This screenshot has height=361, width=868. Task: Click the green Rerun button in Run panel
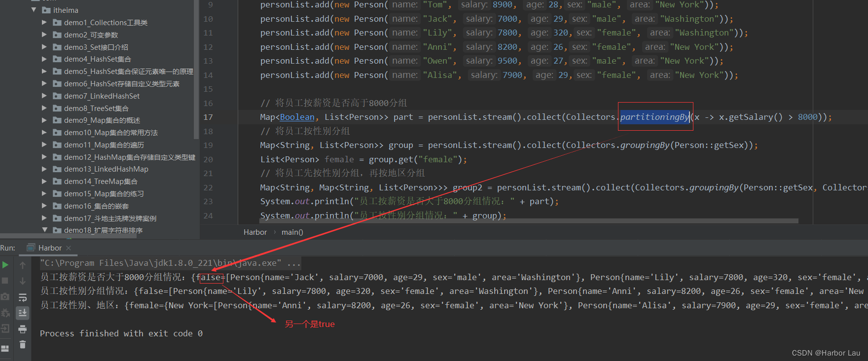coord(5,265)
